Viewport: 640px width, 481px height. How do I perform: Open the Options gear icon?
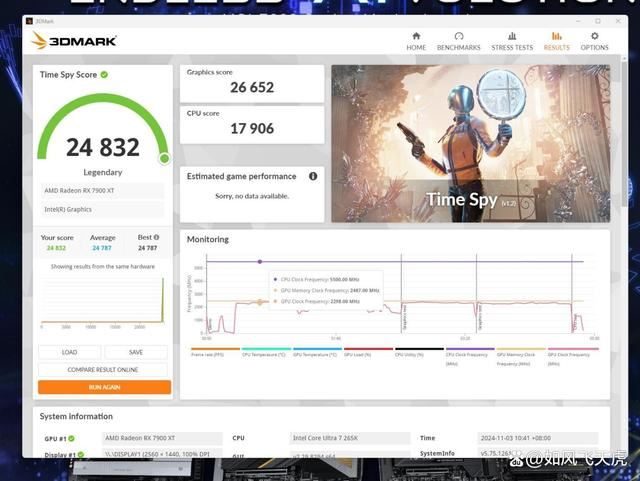595,36
